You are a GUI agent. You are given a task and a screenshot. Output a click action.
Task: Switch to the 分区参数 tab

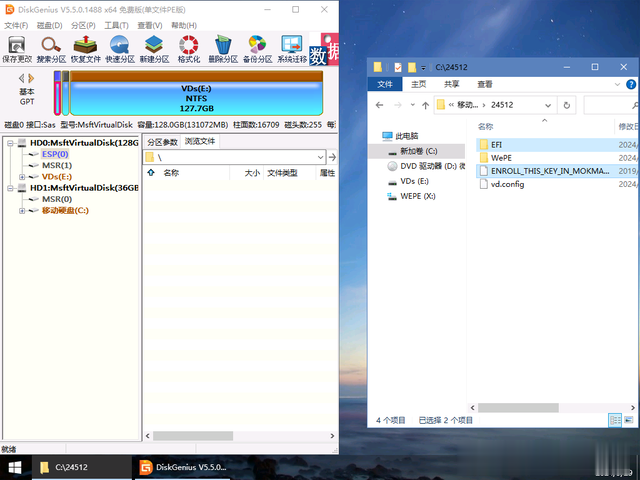point(162,142)
